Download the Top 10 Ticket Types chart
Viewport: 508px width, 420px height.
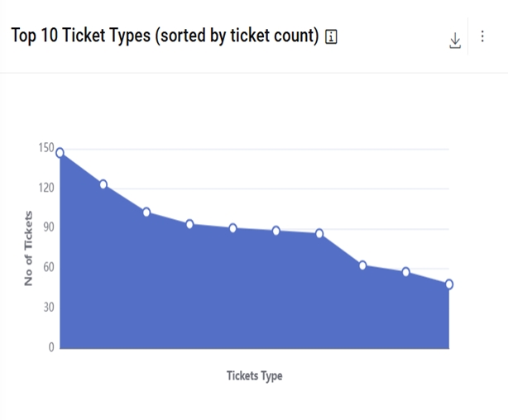click(454, 41)
